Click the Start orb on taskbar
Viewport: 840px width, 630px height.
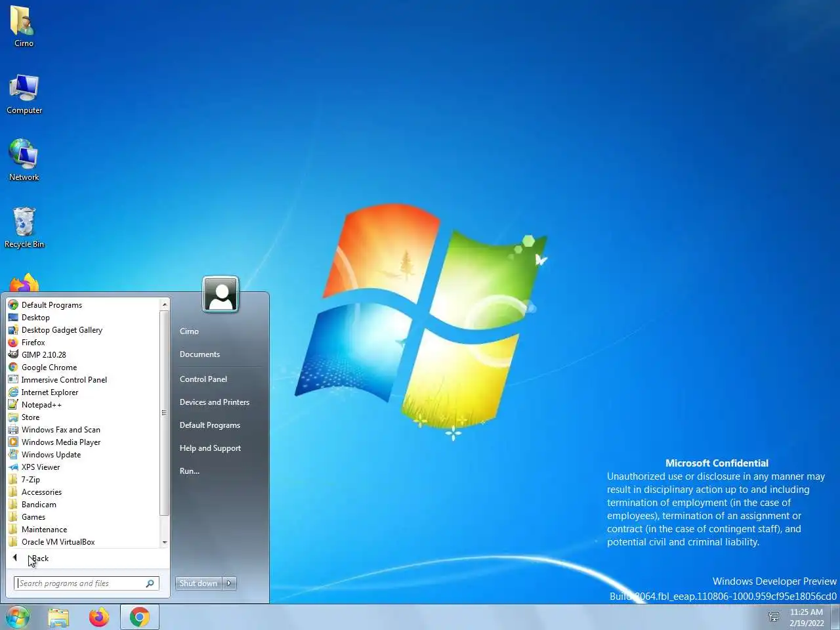(18, 617)
